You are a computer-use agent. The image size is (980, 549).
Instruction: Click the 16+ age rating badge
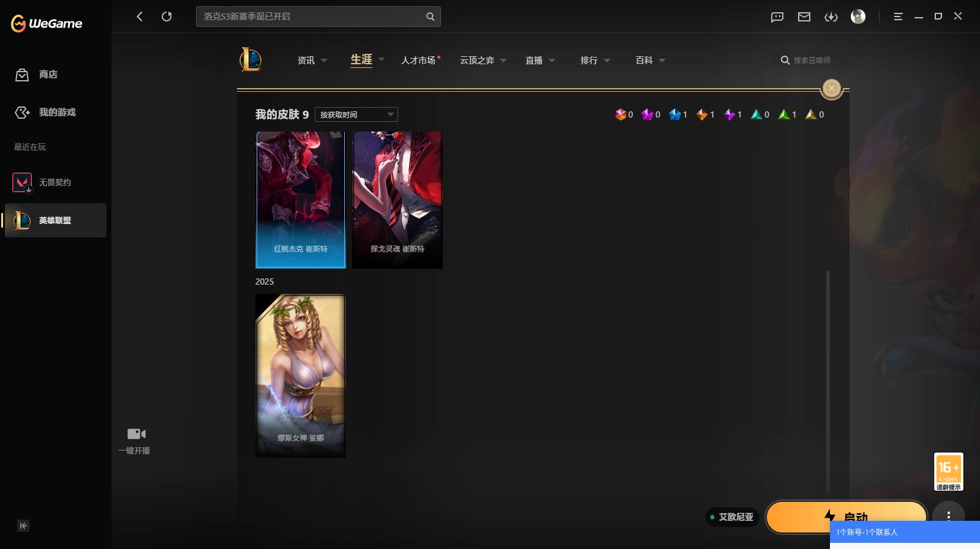click(x=949, y=471)
